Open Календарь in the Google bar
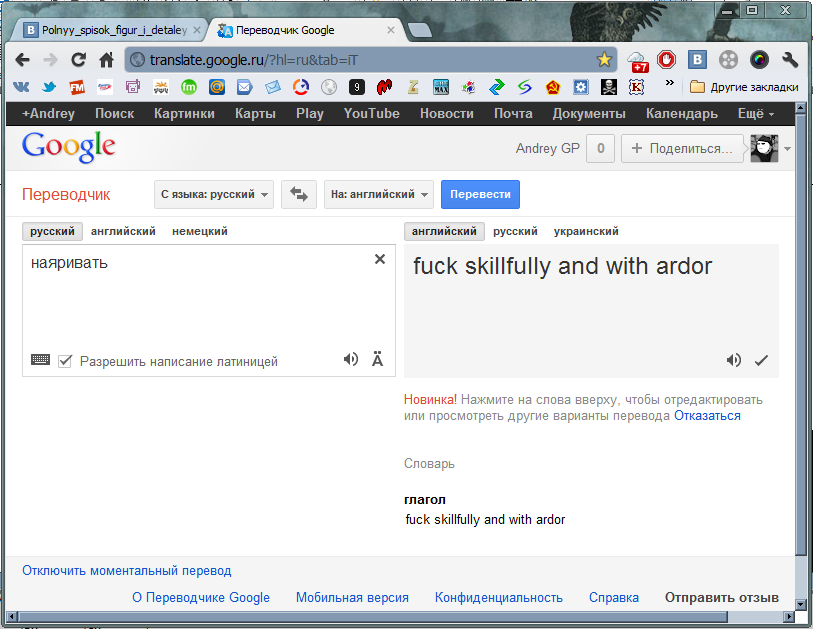813x629 pixels. click(x=682, y=114)
